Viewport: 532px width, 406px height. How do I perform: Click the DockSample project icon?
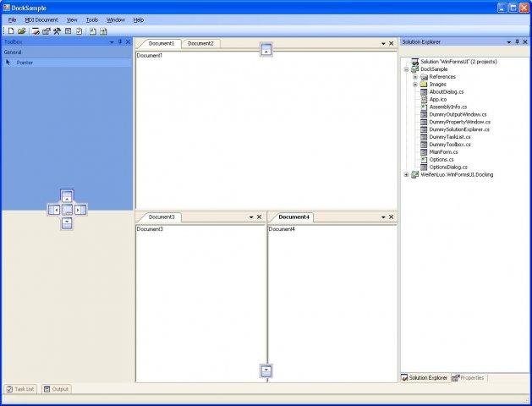tap(415, 69)
